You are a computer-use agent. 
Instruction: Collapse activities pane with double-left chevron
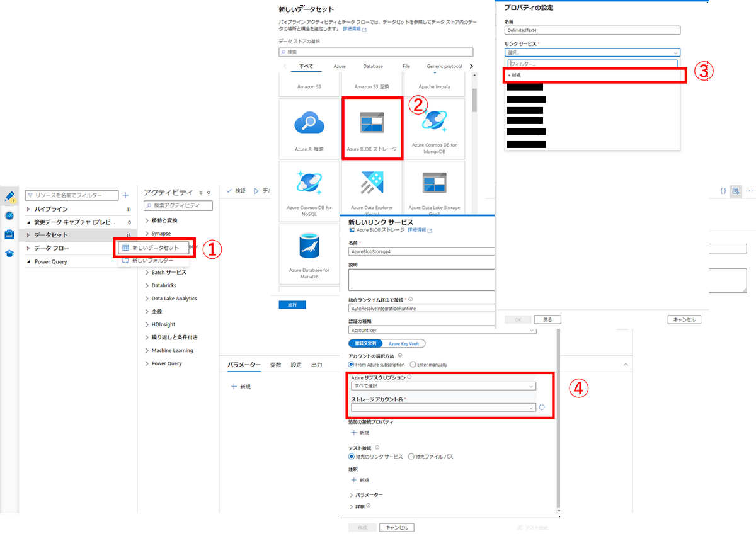pos(209,193)
